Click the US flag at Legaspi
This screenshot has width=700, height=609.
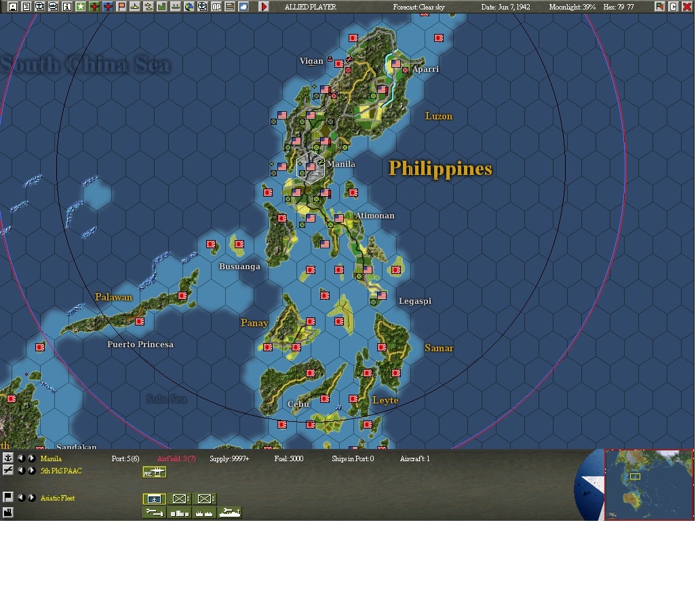point(382,295)
